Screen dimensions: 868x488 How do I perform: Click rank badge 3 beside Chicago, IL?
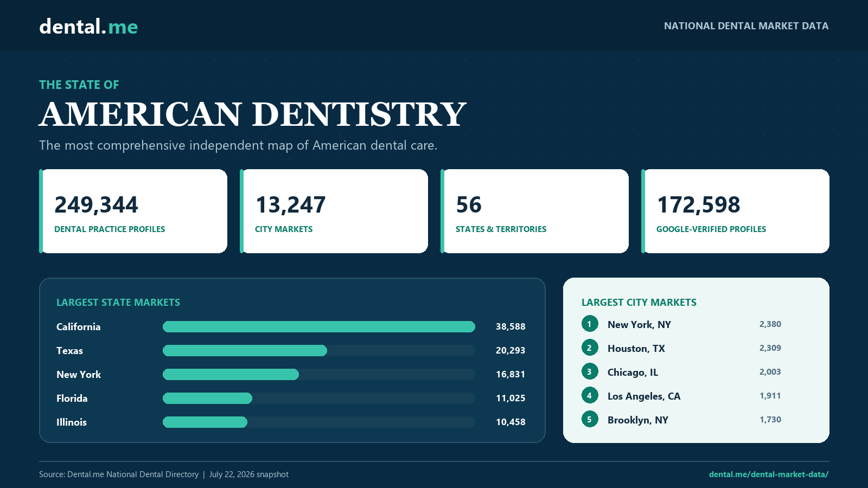[590, 371]
